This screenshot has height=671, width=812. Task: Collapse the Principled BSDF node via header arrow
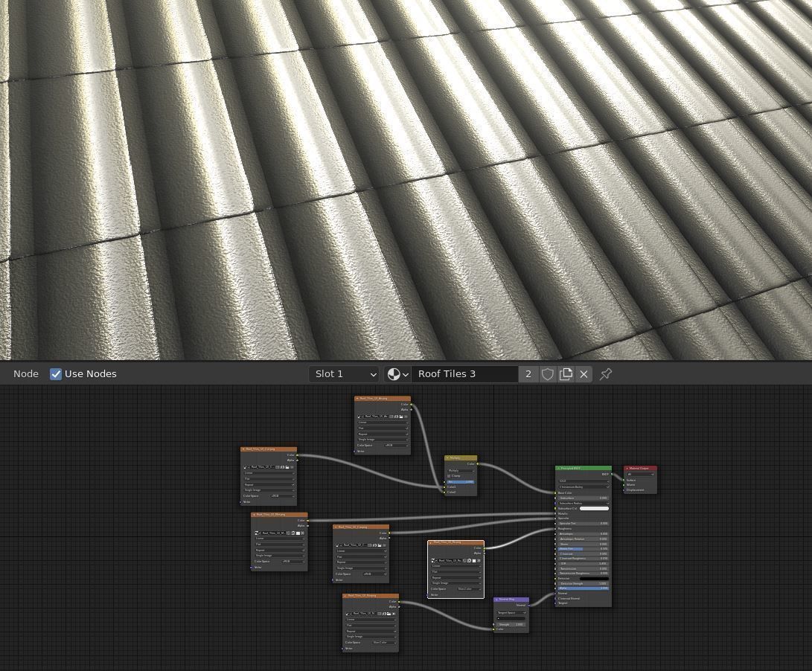[558, 468]
